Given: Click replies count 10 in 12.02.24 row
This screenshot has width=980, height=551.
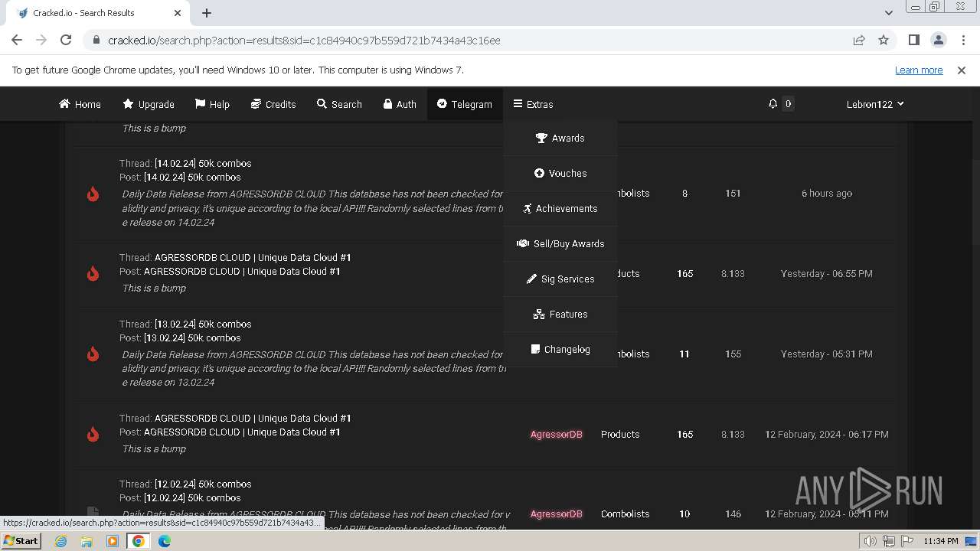Looking at the screenshot, I should point(684,514).
